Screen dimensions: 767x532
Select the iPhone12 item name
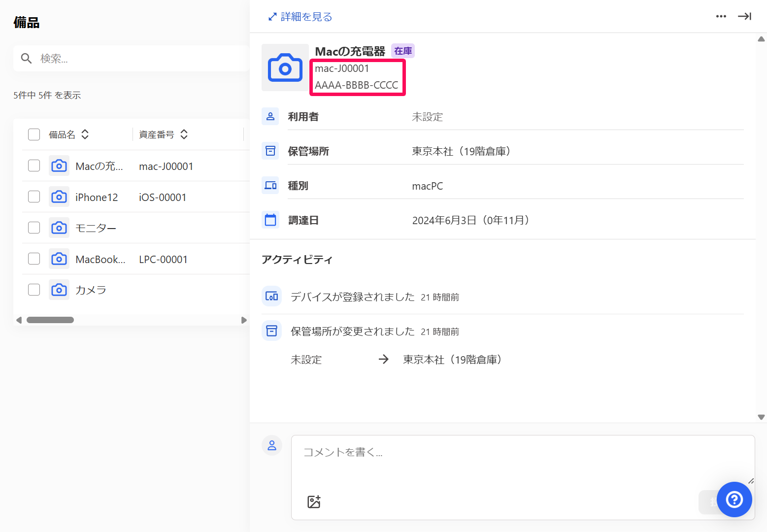pos(97,198)
